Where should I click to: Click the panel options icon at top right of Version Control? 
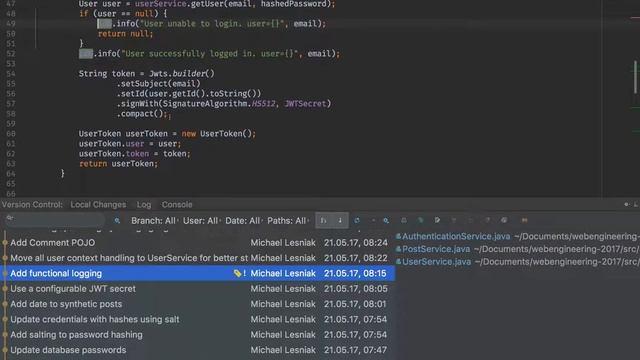[627, 204]
